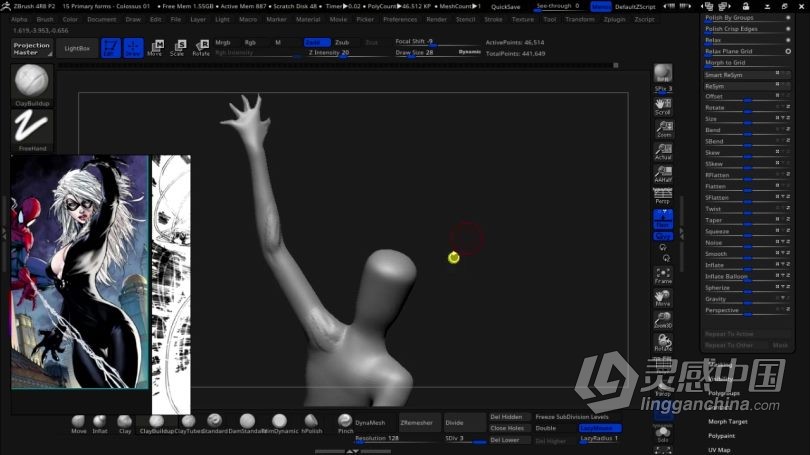Click the Close Holes button

(x=510, y=428)
